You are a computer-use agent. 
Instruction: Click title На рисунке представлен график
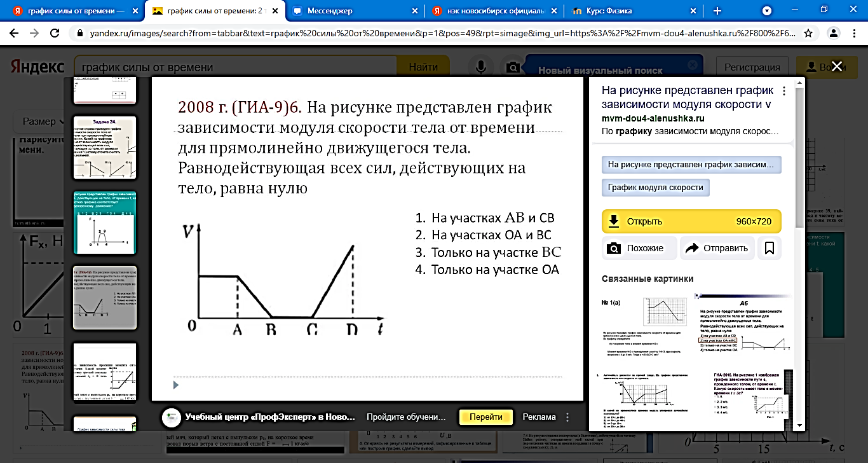coord(688,97)
